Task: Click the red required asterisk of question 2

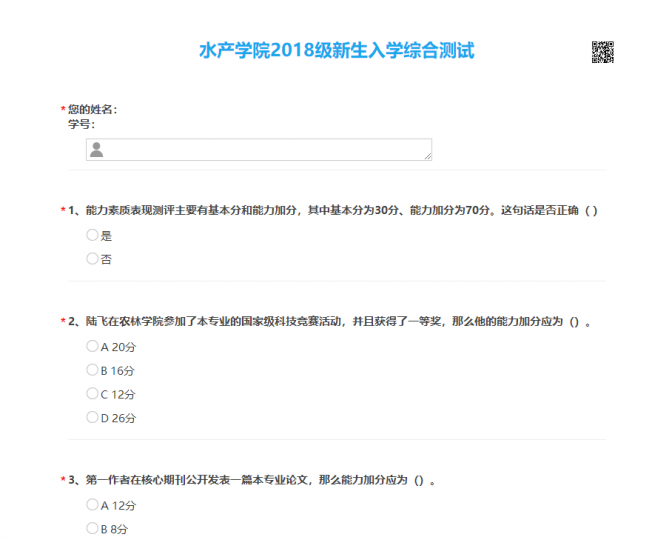Action: (x=62, y=323)
